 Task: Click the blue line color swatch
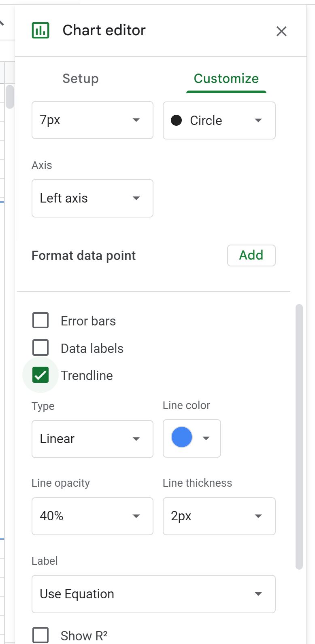[182, 437]
